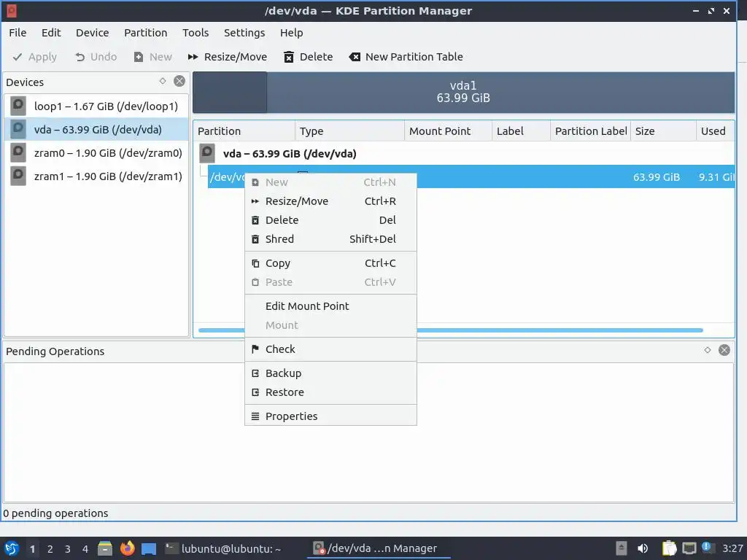Sort by the Partition column header

point(244,131)
